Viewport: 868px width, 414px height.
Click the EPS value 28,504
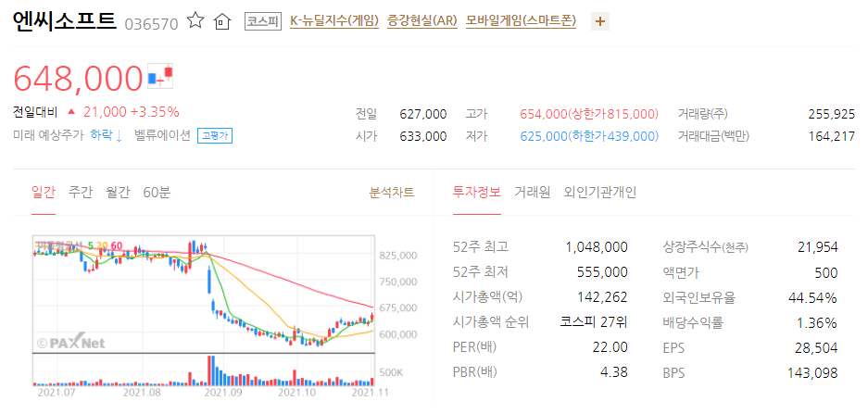(x=818, y=347)
